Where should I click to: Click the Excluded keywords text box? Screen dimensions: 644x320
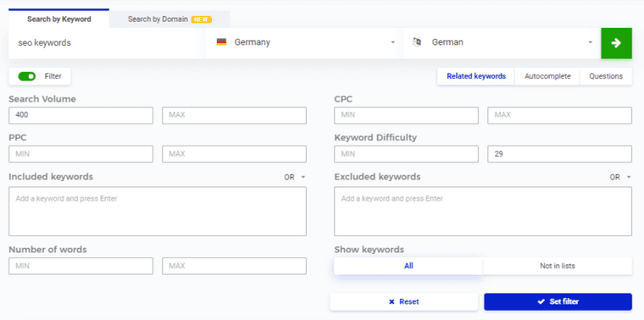coord(483,212)
